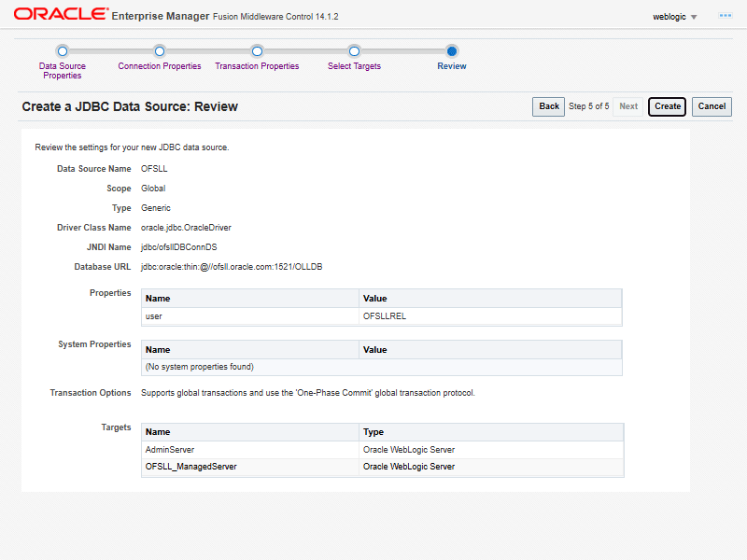This screenshot has height=560, width=747.
Task: Open the three-dots options menu in header
Action: [725, 16]
